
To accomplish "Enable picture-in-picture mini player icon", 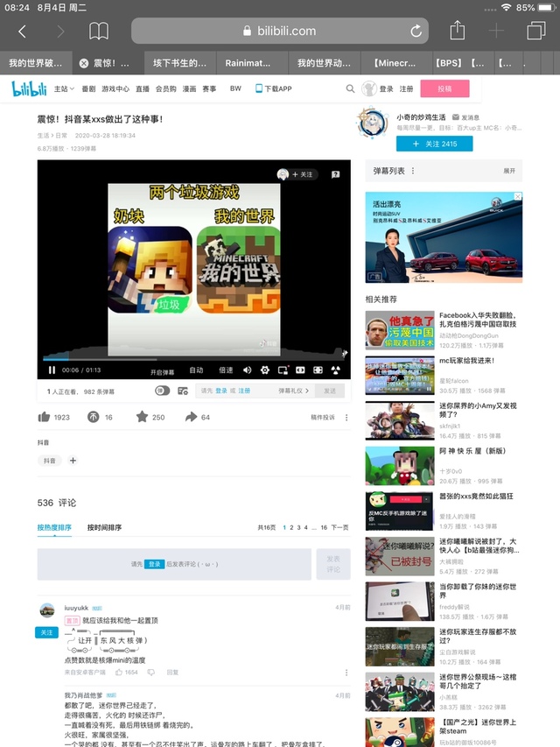I will [283, 370].
